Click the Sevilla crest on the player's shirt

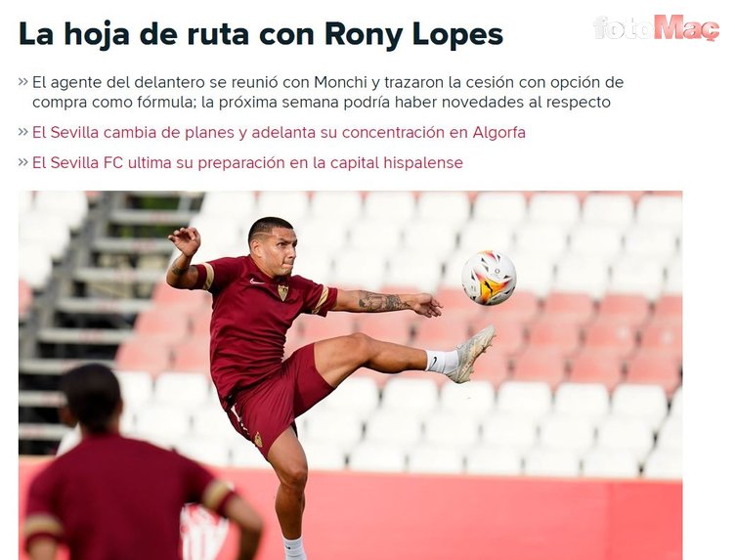tap(282, 292)
